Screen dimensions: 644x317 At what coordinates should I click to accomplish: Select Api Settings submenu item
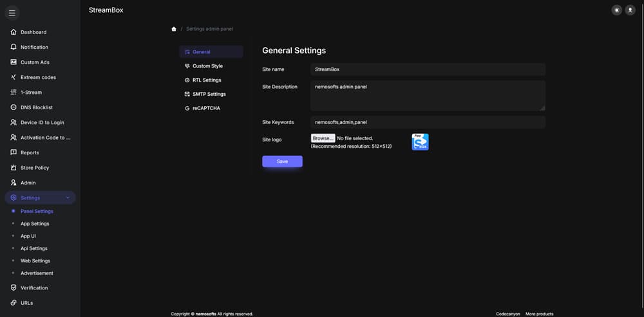pyautogui.click(x=33, y=248)
